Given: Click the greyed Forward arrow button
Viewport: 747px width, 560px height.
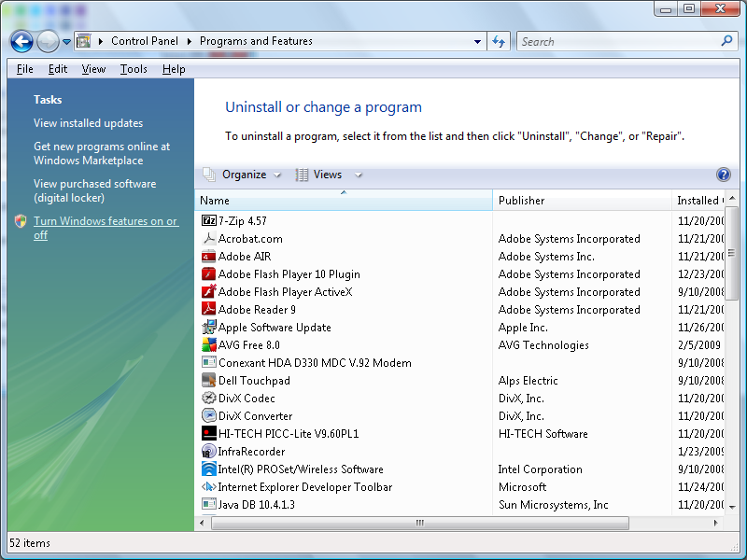Looking at the screenshot, I should click(x=48, y=41).
